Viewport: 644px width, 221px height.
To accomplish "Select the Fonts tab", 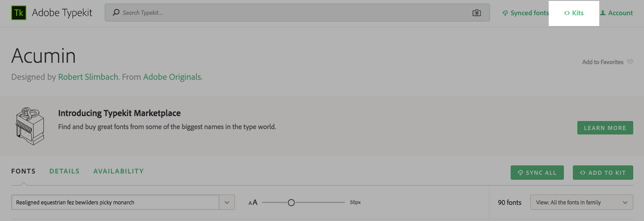I will click(x=23, y=171).
